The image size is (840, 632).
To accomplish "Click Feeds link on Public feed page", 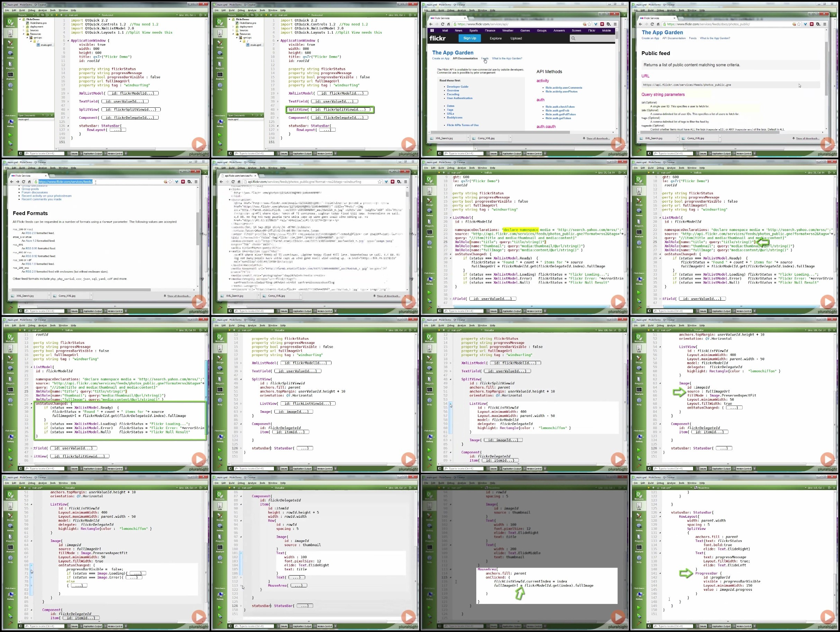I will [x=693, y=38].
